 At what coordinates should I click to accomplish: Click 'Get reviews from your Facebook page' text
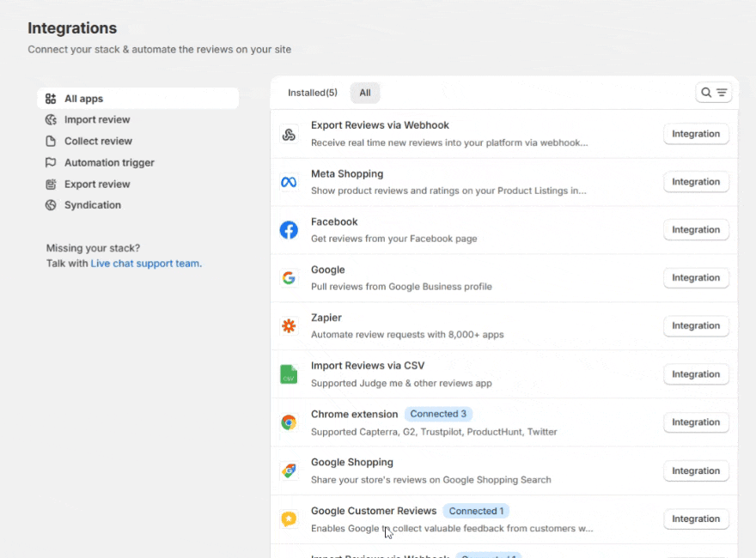394,239
